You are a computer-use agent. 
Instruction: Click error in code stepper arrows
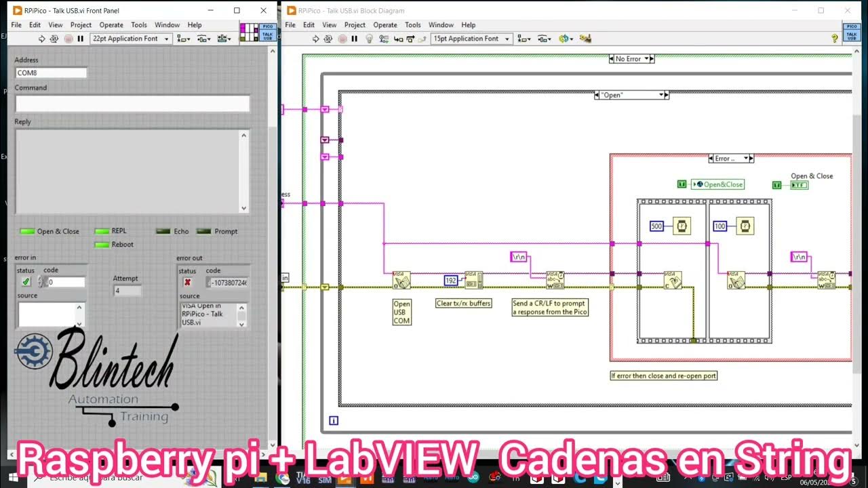tap(41, 282)
